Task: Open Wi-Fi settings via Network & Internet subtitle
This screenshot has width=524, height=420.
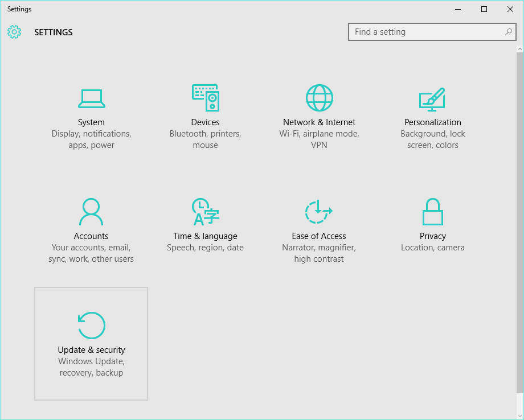Action: [319, 133]
